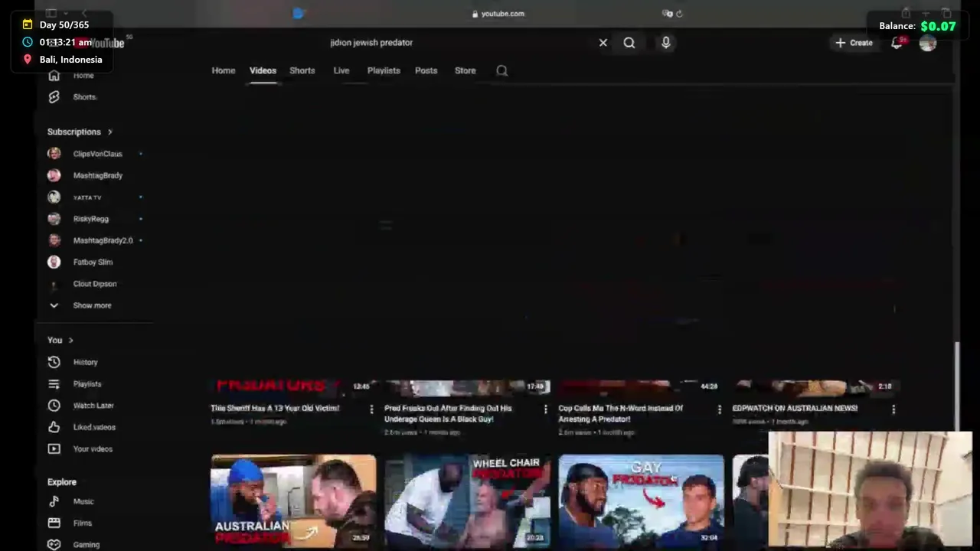Click the sidebar Home icon
Viewport: 980px width, 551px height.
coord(54,76)
